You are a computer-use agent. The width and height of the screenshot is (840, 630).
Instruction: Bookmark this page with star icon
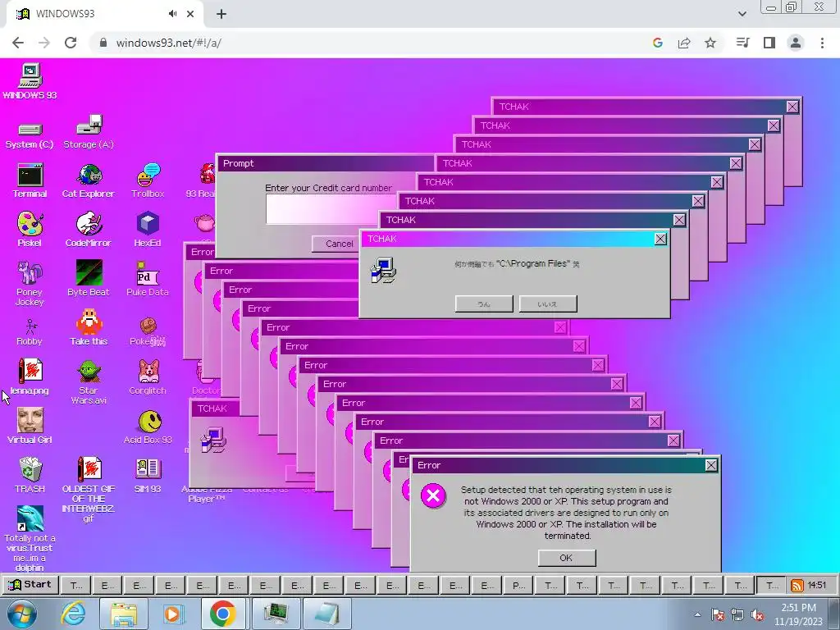coord(710,43)
